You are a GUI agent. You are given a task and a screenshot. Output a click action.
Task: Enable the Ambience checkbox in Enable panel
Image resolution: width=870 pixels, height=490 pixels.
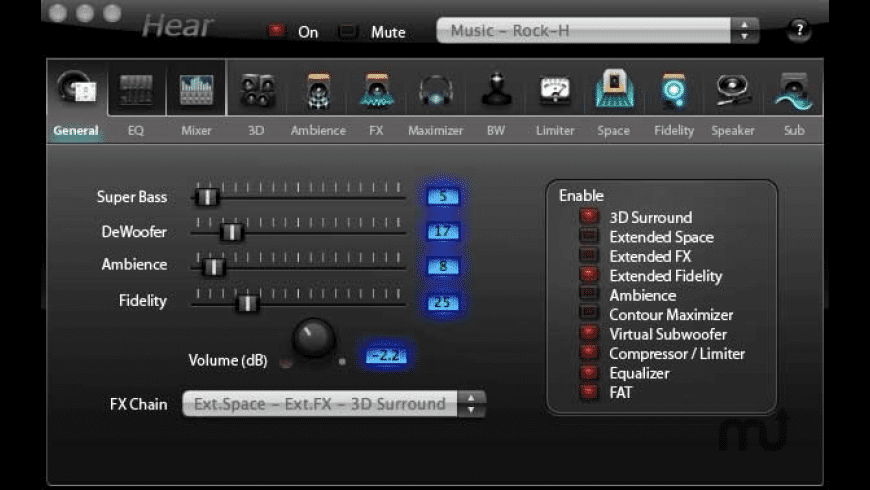coord(589,294)
